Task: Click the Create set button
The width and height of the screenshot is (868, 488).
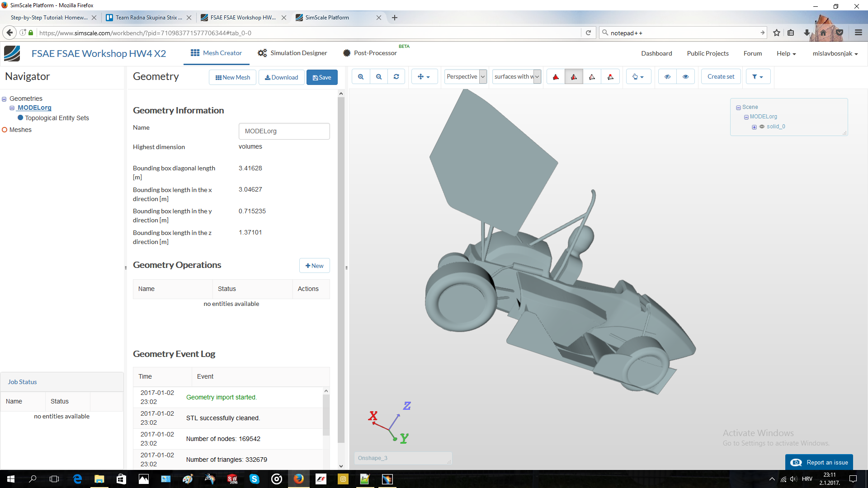Action: click(x=721, y=77)
